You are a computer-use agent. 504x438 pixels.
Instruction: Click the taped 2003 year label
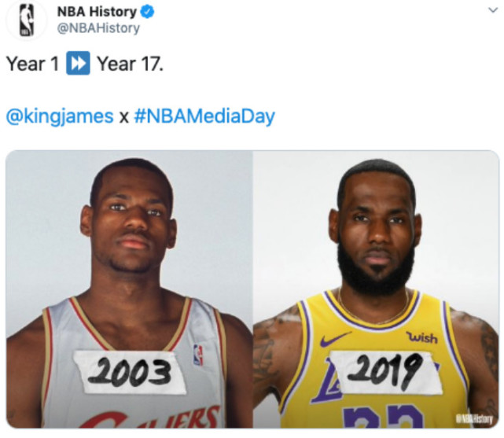click(130, 372)
